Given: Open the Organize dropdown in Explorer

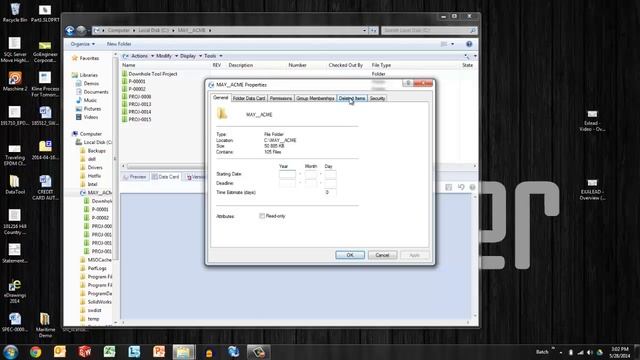Looking at the screenshot, I should 82,44.
